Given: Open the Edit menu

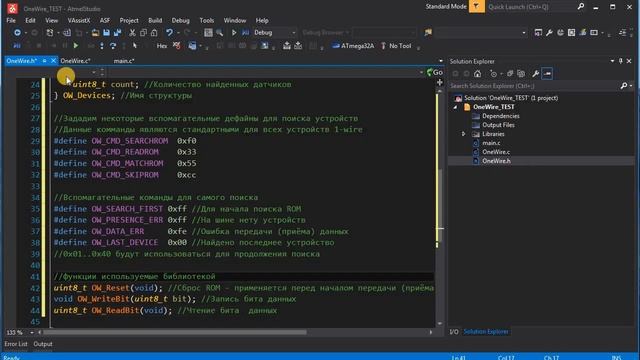Looking at the screenshot, I should click(x=30, y=20).
